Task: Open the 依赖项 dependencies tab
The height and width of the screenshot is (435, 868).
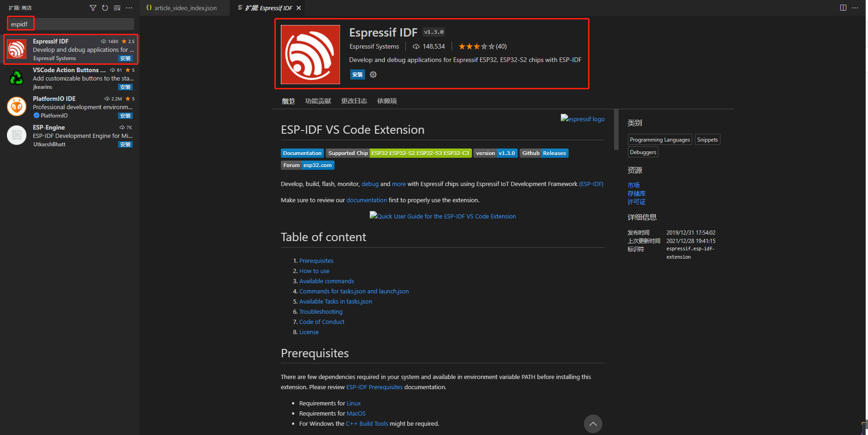Action: pos(387,101)
